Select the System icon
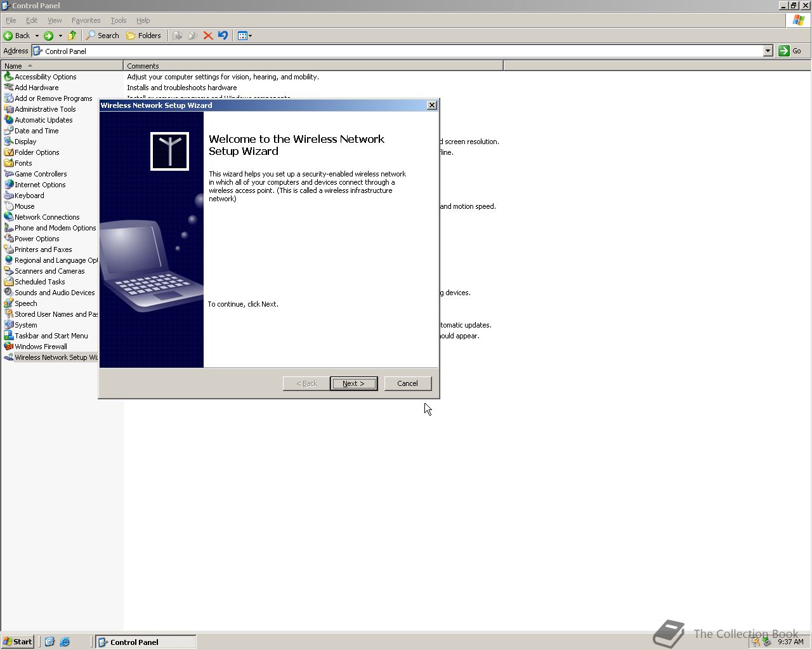This screenshot has width=812, height=650. point(9,325)
